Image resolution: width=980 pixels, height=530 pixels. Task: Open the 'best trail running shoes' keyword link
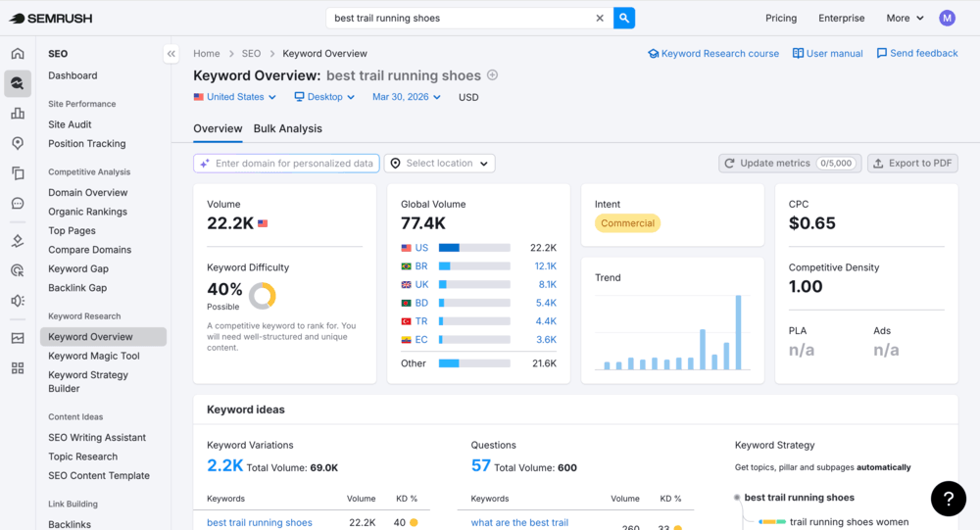click(x=260, y=522)
